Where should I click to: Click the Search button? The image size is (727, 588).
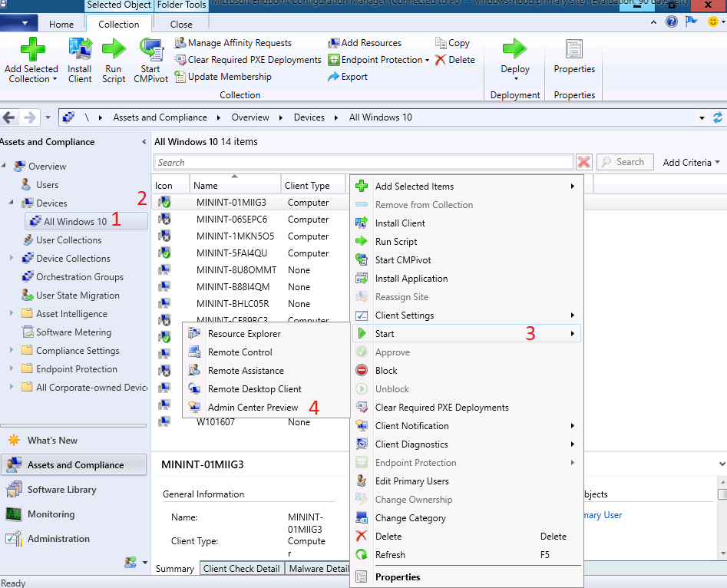pyautogui.click(x=625, y=162)
